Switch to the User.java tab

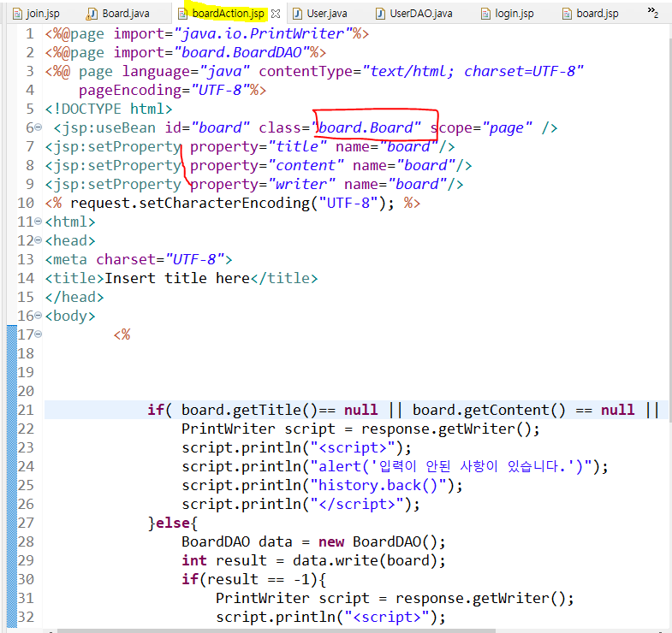coord(327,14)
